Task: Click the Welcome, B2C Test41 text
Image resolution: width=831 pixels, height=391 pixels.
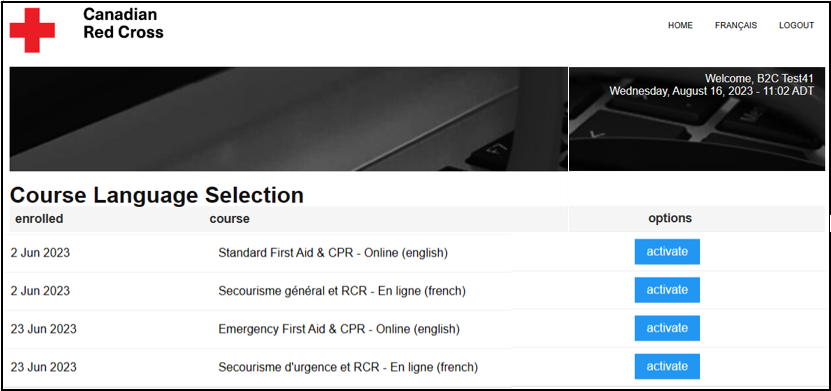Action: tap(759, 79)
